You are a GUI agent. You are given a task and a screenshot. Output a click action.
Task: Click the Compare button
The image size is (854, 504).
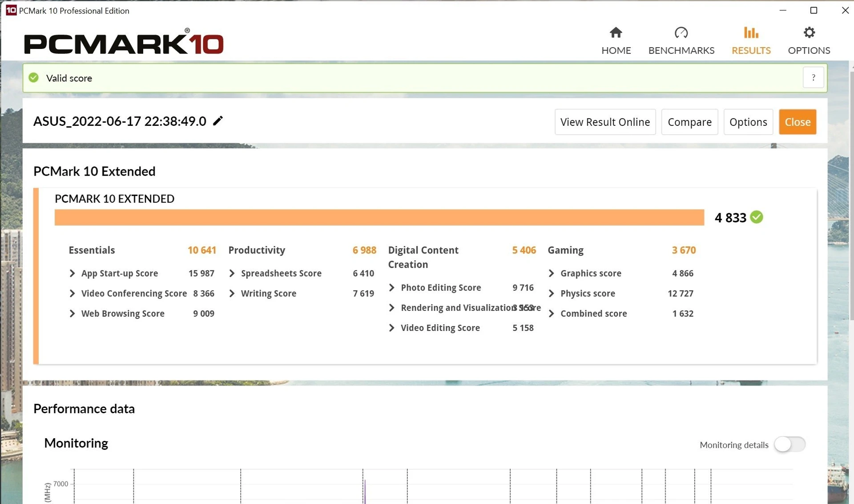pyautogui.click(x=689, y=122)
